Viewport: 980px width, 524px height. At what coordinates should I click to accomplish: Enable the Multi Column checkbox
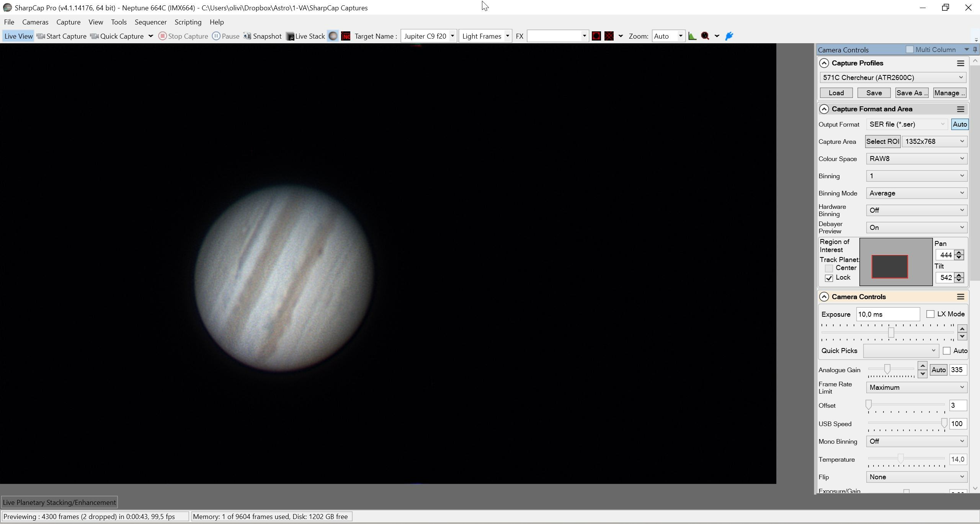[910, 49]
